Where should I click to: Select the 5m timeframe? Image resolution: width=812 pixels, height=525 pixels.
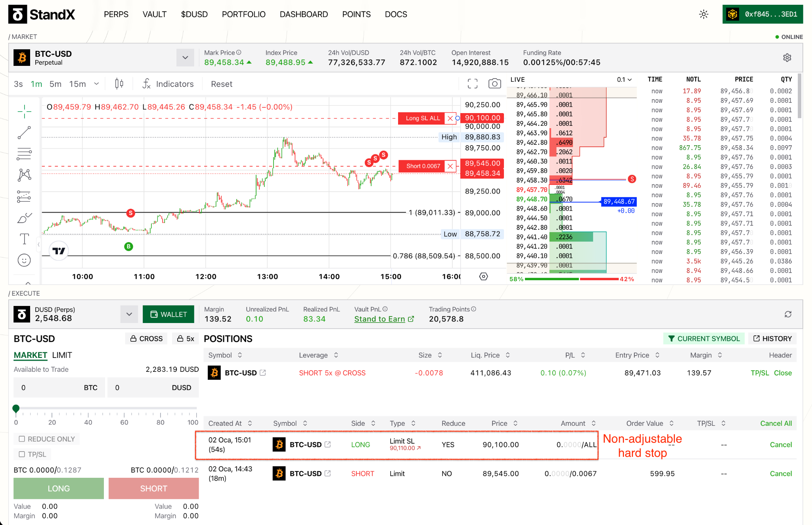point(56,84)
